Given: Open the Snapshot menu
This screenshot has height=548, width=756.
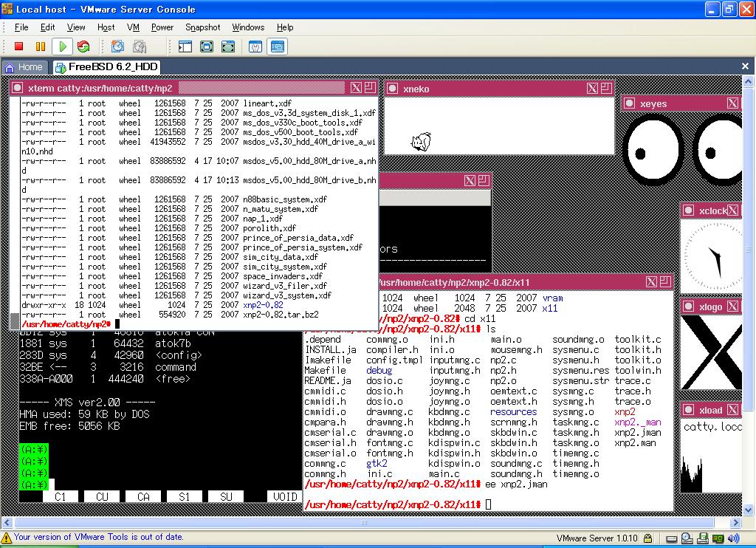Looking at the screenshot, I should point(202,27).
